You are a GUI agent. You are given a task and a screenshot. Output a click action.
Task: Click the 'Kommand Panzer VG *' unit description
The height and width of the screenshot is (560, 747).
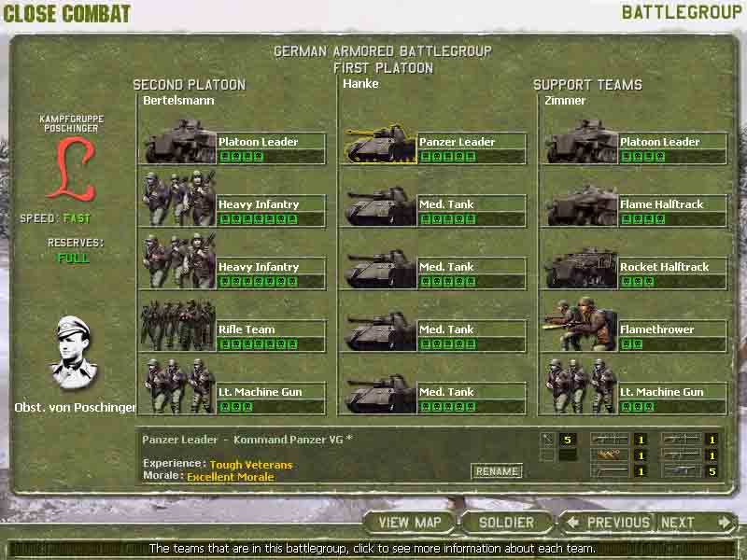pyautogui.click(x=292, y=440)
